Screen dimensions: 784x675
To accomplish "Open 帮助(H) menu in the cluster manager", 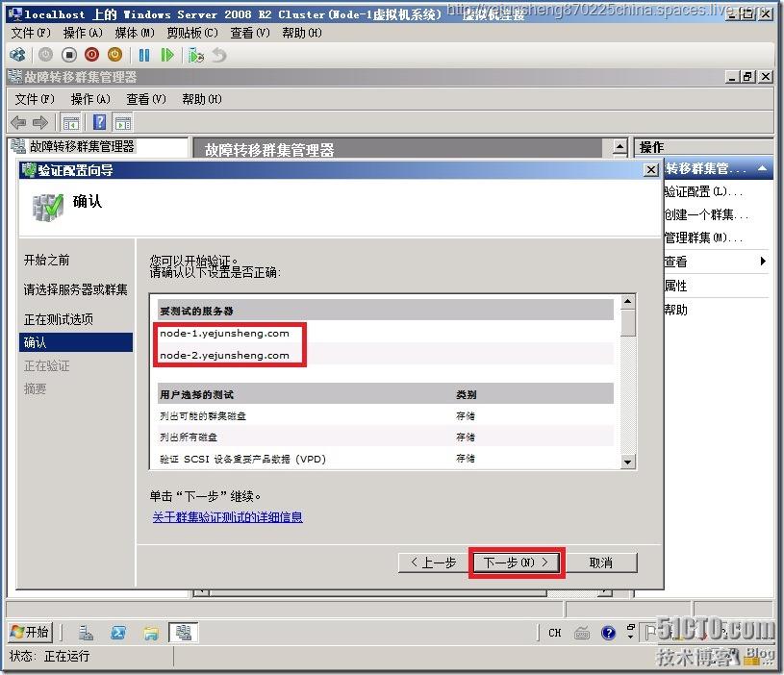I will 202,99.
